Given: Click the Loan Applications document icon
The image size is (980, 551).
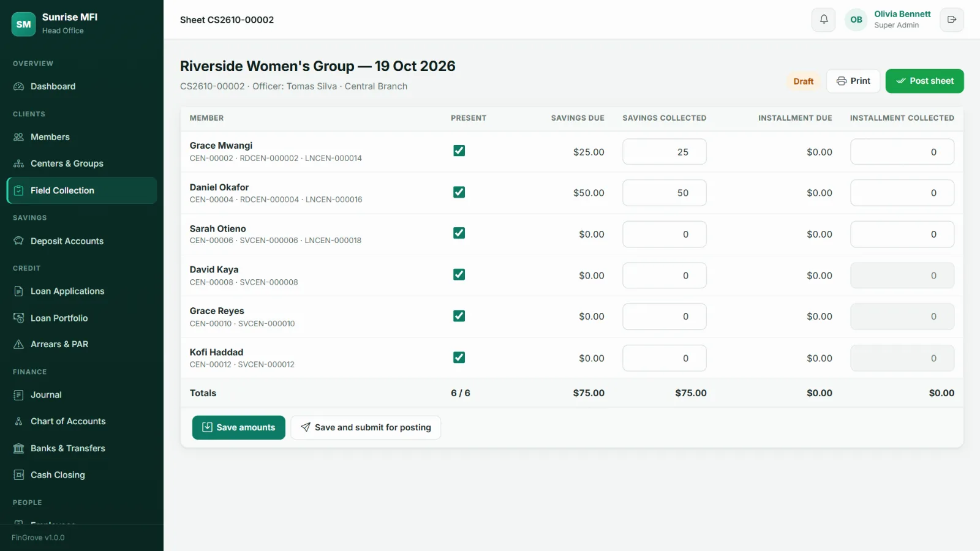Looking at the screenshot, I should point(19,291).
